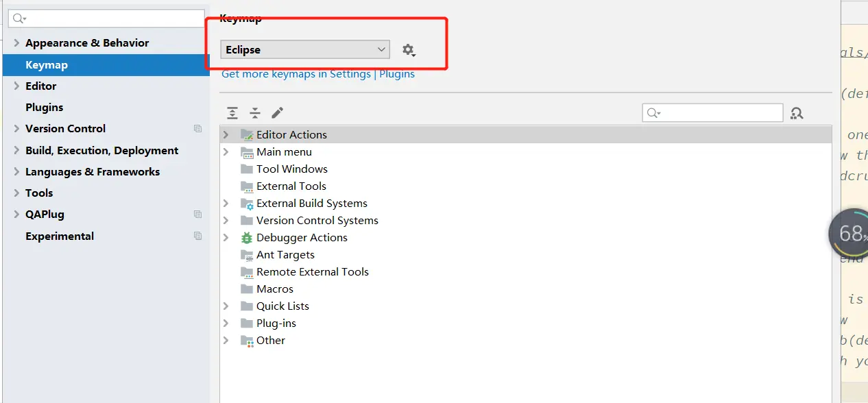
Task: Click the Ant Targets folder icon
Action: coord(247,255)
